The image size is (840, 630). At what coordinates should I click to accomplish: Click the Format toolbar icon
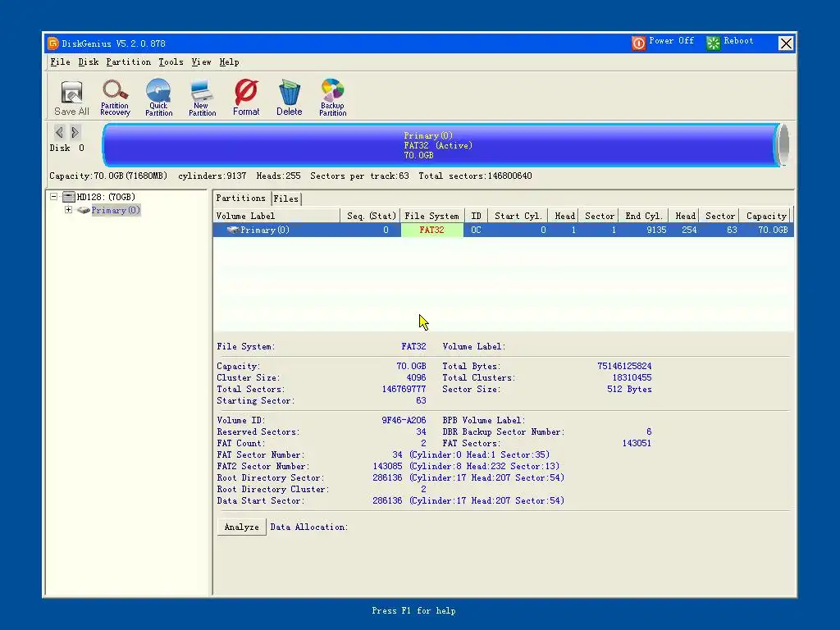point(246,98)
